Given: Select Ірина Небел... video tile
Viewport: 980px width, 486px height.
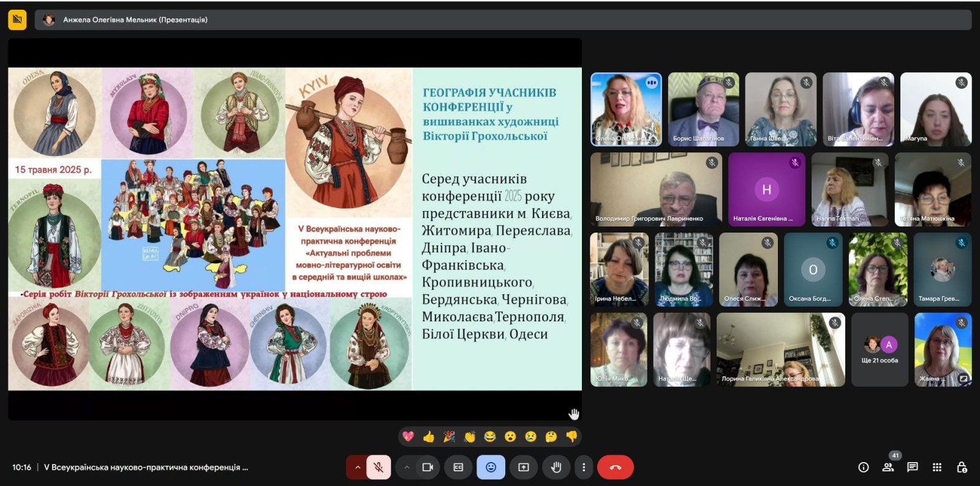Looking at the screenshot, I should pyautogui.click(x=619, y=269).
